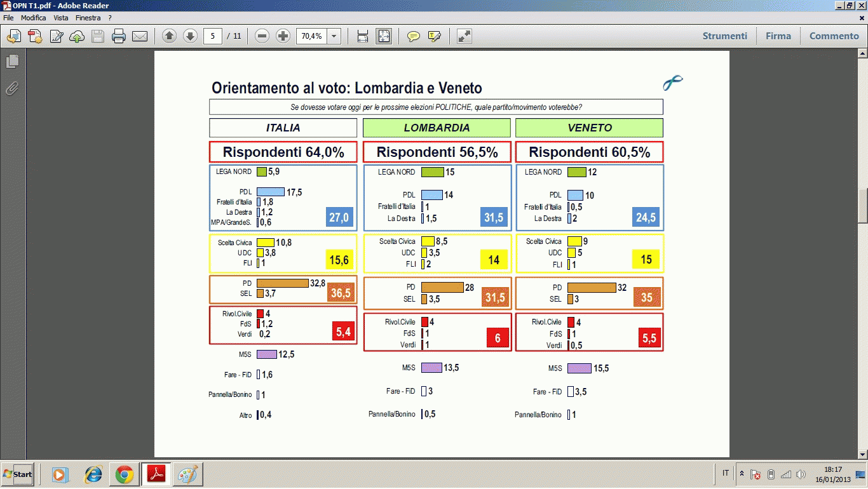This screenshot has height=489, width=868.
Task: Open the Strumenti pane
Action: coord(724,36)
